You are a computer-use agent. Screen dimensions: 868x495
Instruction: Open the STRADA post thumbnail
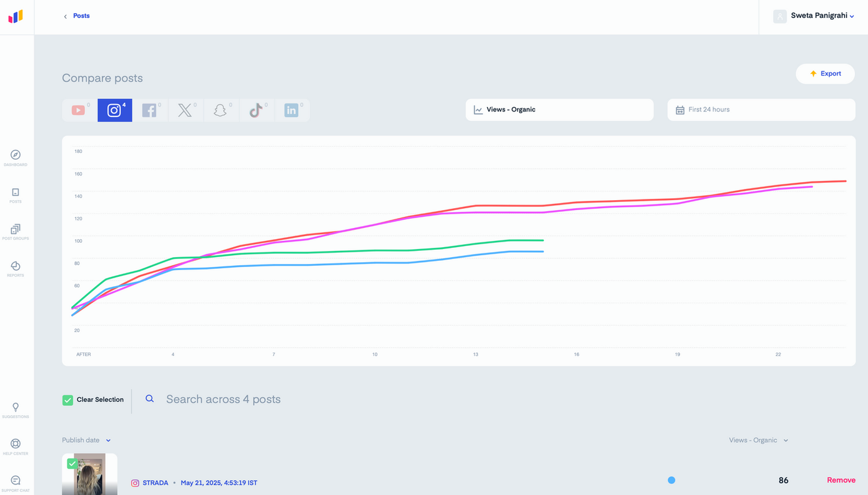89,475
